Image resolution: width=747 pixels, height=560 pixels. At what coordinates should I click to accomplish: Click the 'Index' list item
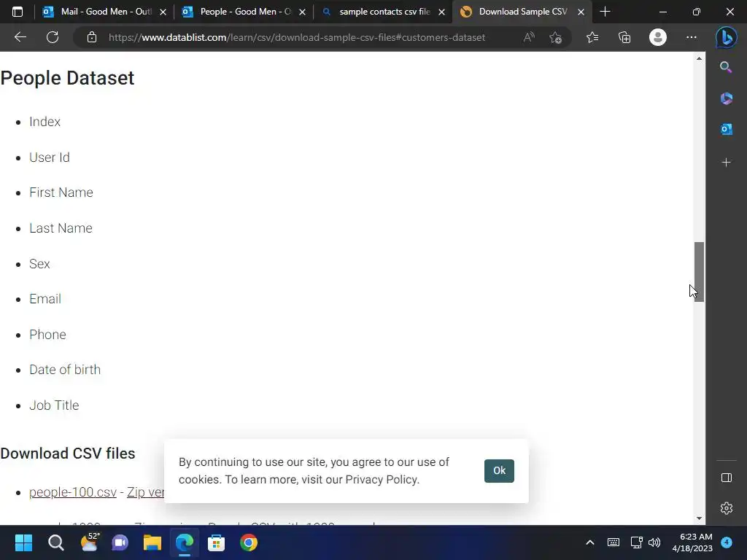44,122
